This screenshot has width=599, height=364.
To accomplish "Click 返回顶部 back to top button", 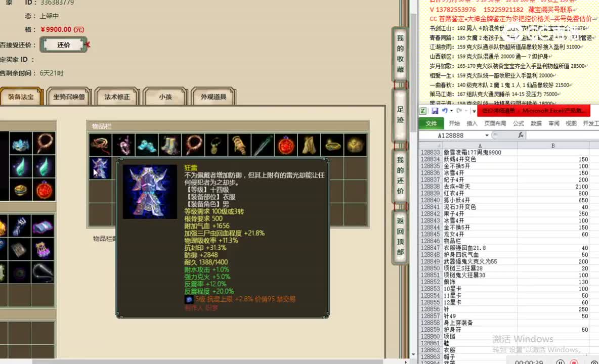I will (400, 236).
